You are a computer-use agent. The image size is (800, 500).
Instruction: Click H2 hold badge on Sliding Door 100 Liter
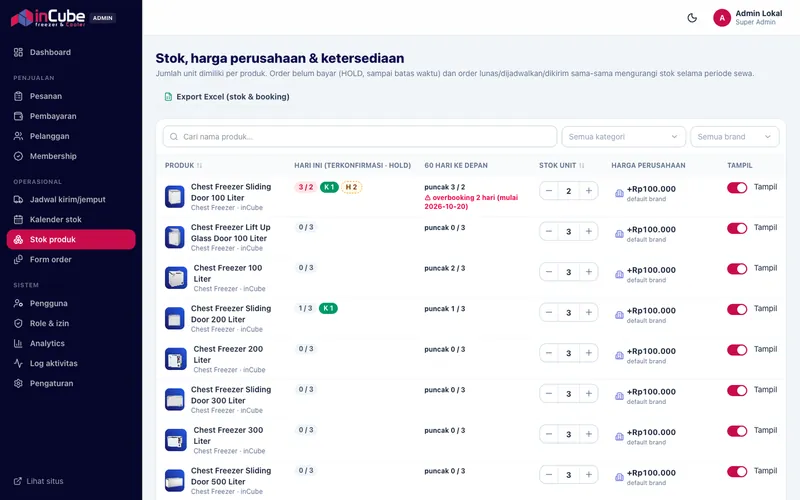(351, 187)
